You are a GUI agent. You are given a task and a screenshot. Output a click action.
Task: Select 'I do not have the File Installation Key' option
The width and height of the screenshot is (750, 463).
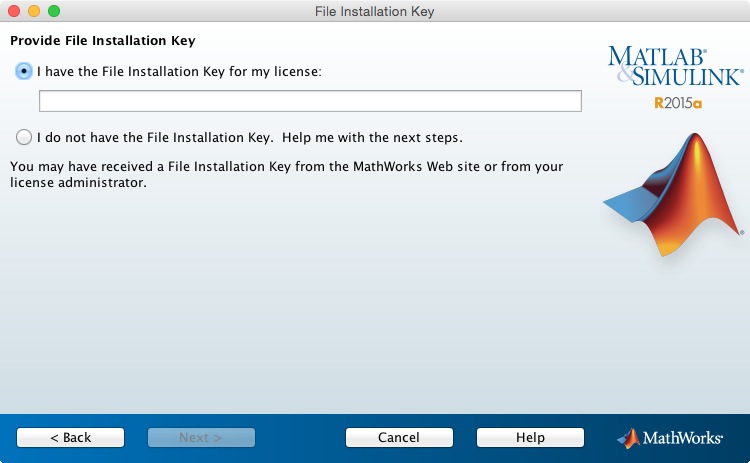pos(23,137)
